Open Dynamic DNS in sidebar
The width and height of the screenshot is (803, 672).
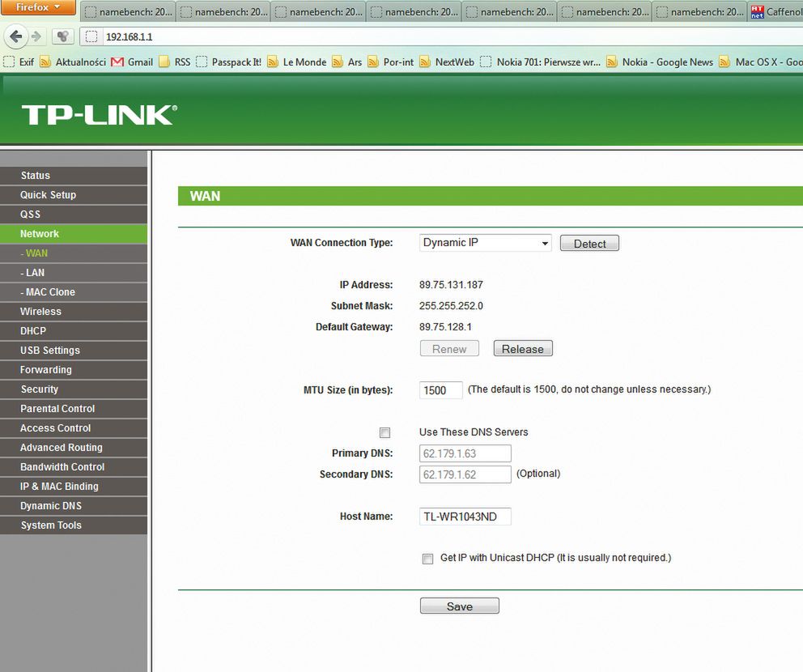[73, 506]
